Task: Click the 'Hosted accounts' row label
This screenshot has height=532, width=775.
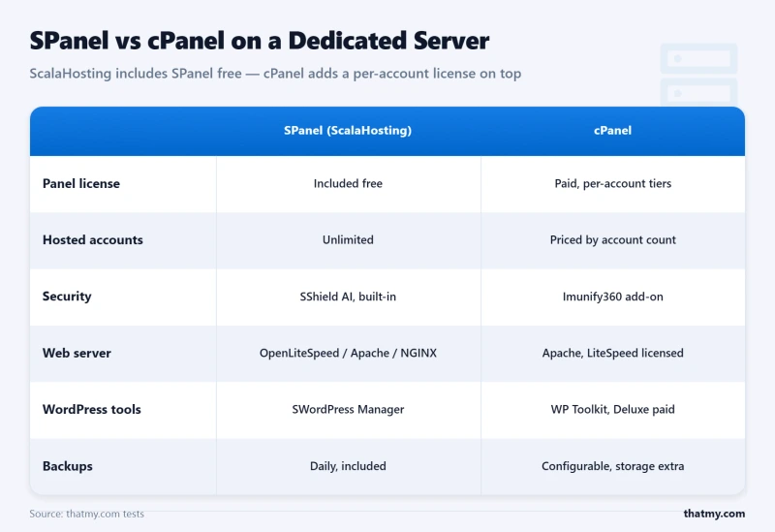Action: 92,239
